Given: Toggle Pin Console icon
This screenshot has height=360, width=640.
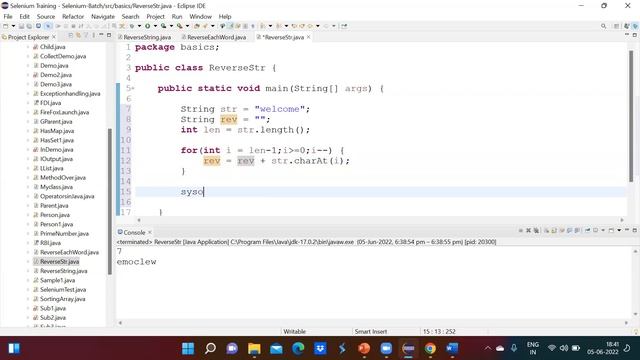Looking at the screenshot, I should click(588, 231).
